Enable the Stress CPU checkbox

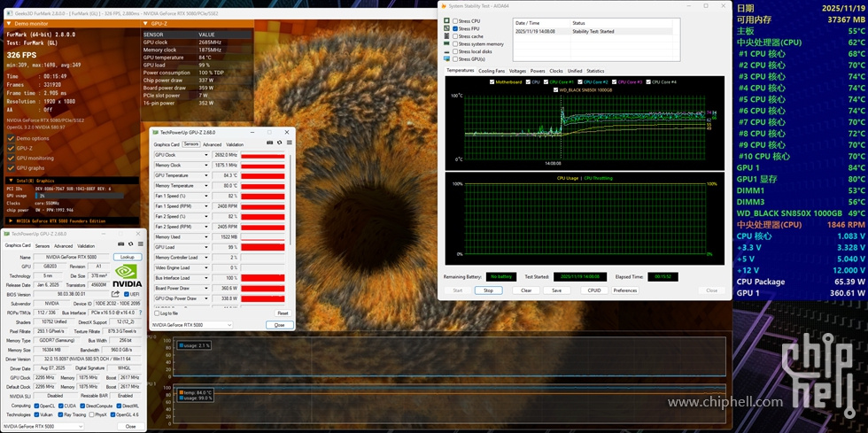tap(455, 20)
